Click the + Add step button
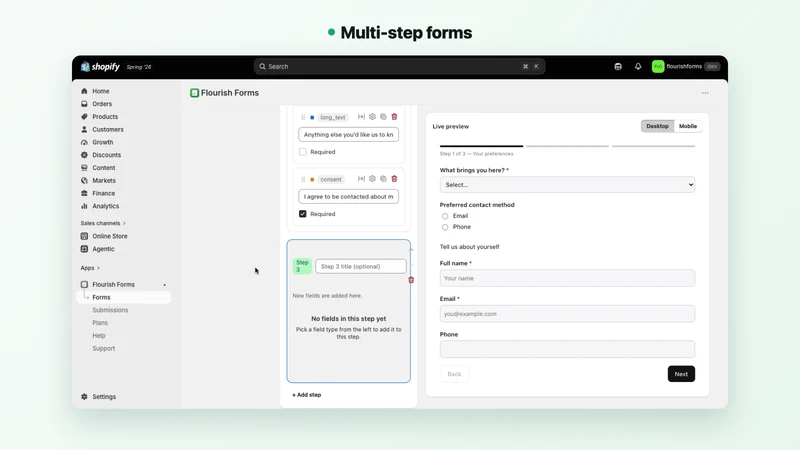The image size is (800, 450). click(307, 395)
